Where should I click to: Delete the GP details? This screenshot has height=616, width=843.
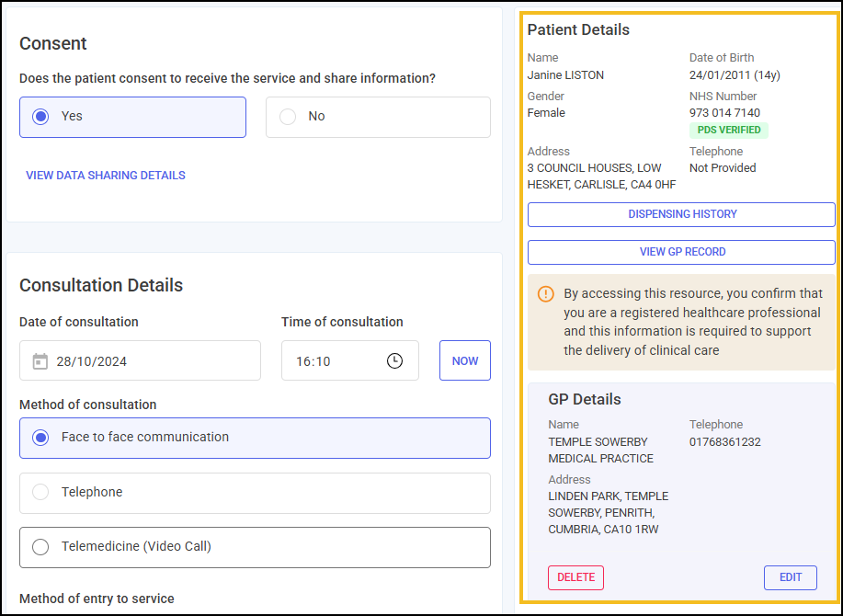pos(575,577)
